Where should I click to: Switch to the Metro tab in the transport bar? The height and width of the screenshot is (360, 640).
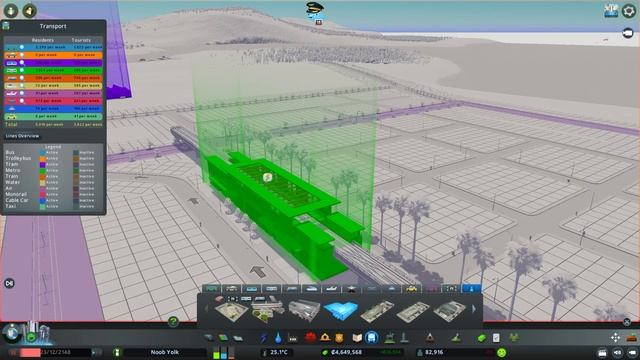271,289
